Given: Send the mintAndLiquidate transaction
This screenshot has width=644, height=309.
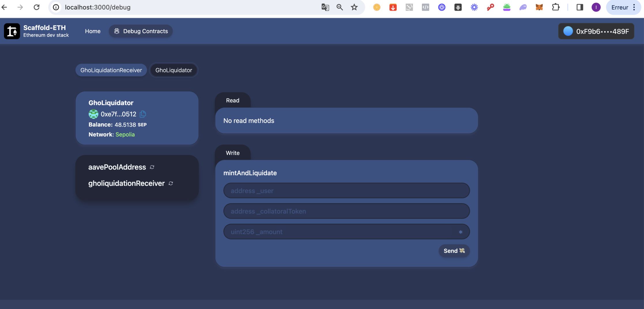Looking at the screenshot, I should [x=454, y=251].
